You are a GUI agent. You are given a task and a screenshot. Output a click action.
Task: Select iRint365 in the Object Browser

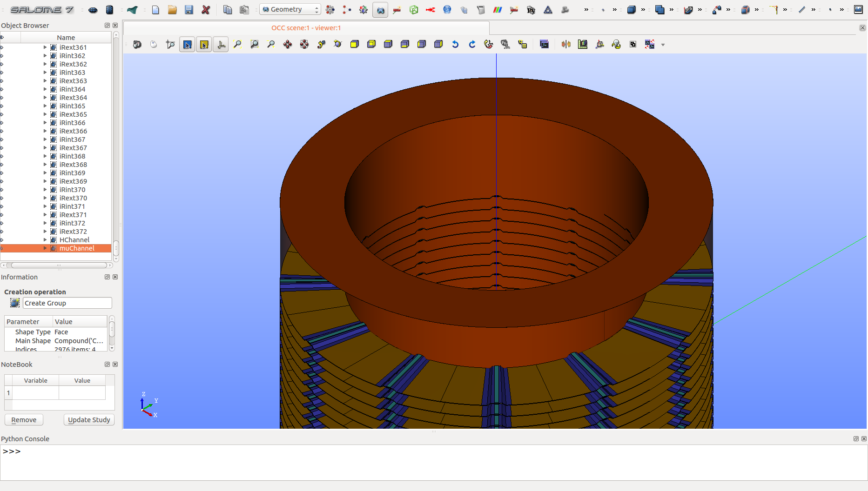coord(72,106)
